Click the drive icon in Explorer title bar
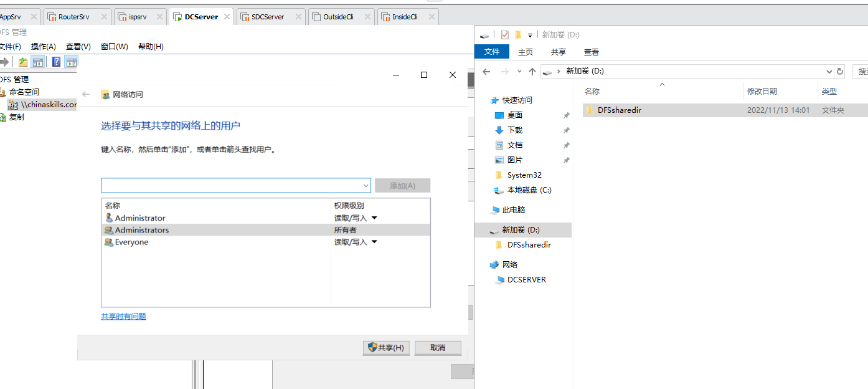The width and height of the screenshot is (868, 389). pos(484,36)
